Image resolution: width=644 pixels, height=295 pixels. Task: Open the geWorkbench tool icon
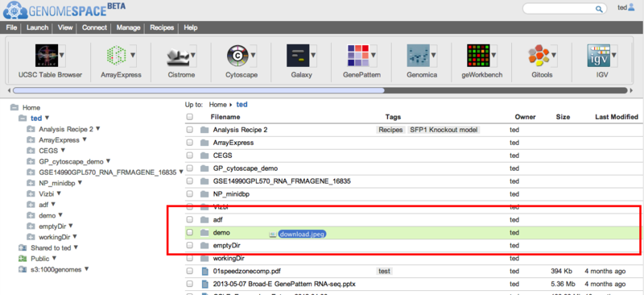pos(478,56)
